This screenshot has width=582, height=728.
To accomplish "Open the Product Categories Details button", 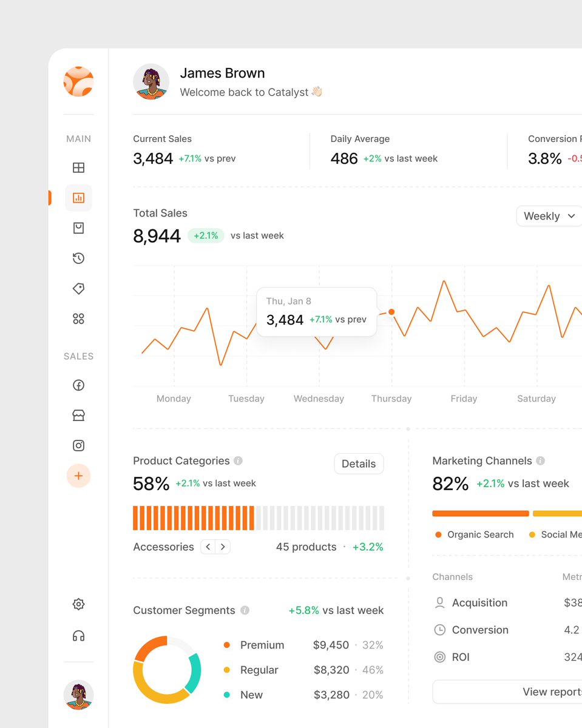I will [359, 463].
